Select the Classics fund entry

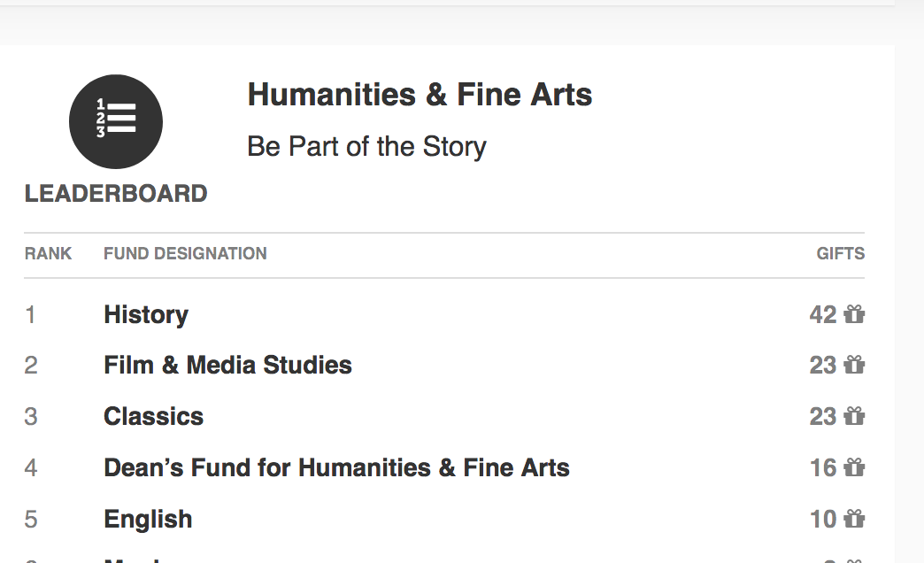pos(153,416)
